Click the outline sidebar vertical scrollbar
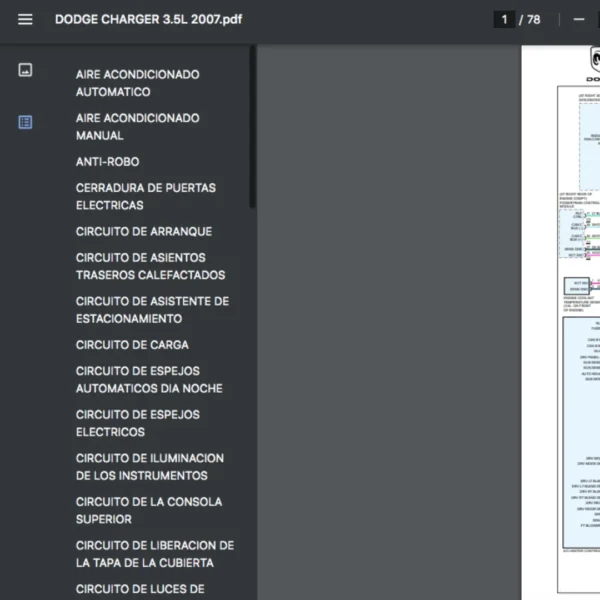 pos(253,130)
